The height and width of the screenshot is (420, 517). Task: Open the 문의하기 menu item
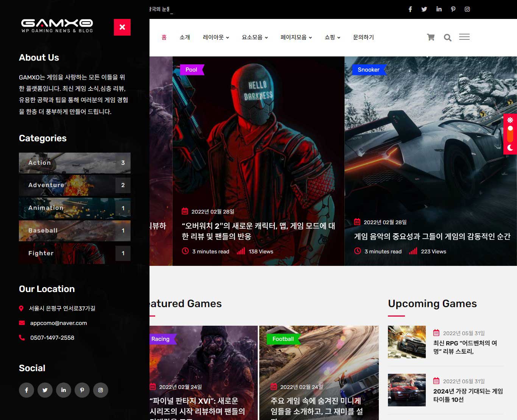tap(363, 37)
